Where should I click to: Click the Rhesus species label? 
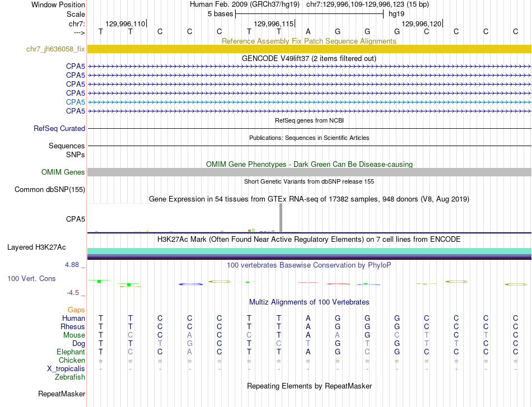(x=73, y=327)
